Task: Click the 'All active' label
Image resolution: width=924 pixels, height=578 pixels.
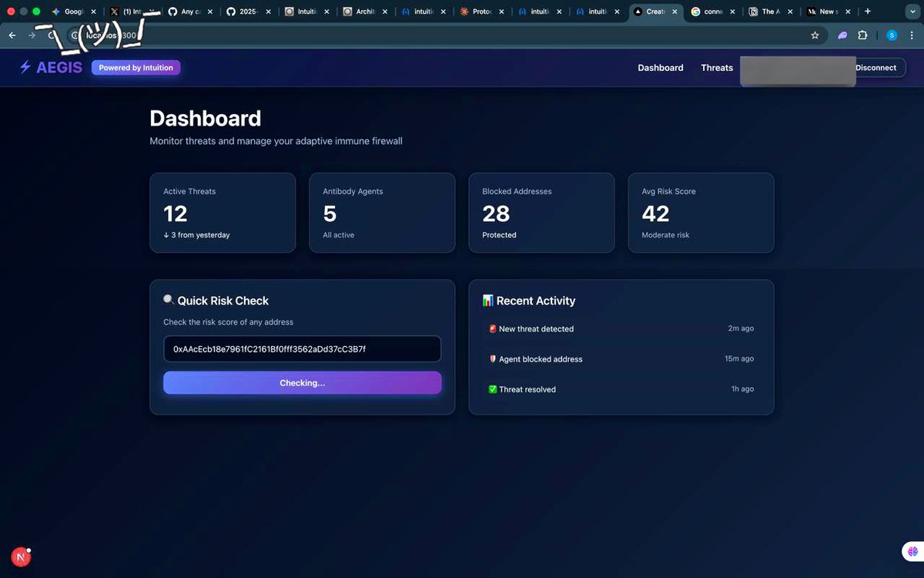Action: click(339, 235)
